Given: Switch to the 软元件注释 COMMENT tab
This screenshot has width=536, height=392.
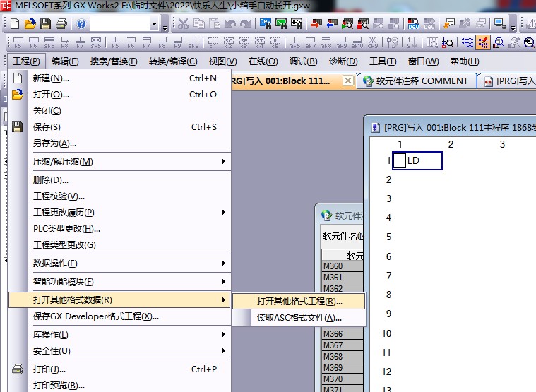Looking at the screenshot, I should click(417, 81).
